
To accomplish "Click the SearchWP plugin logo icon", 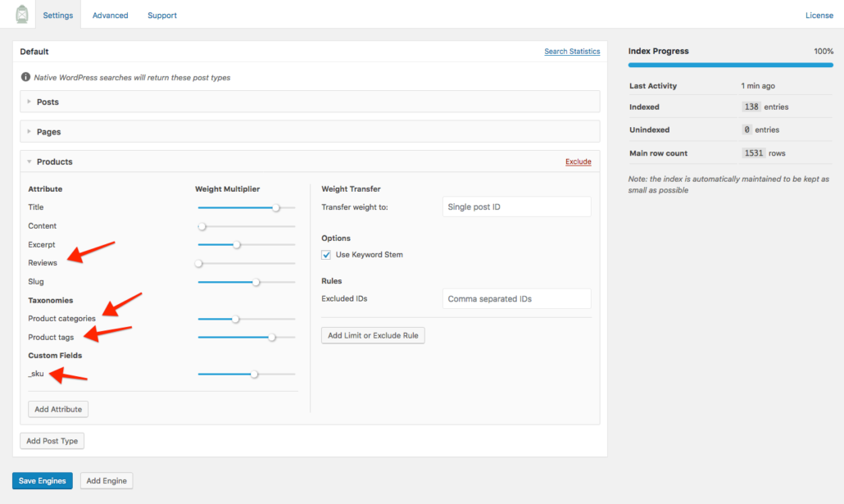I will click(21, 14).
